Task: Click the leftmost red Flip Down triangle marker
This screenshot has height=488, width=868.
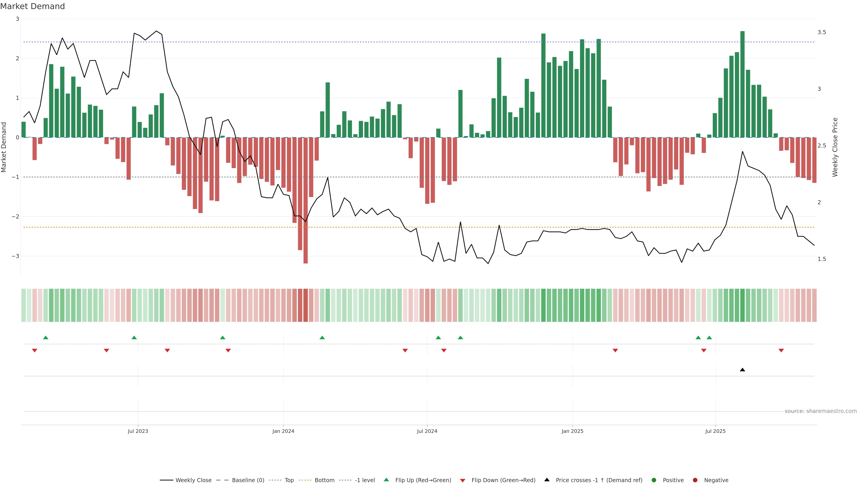Action: (x=34, y=351)
